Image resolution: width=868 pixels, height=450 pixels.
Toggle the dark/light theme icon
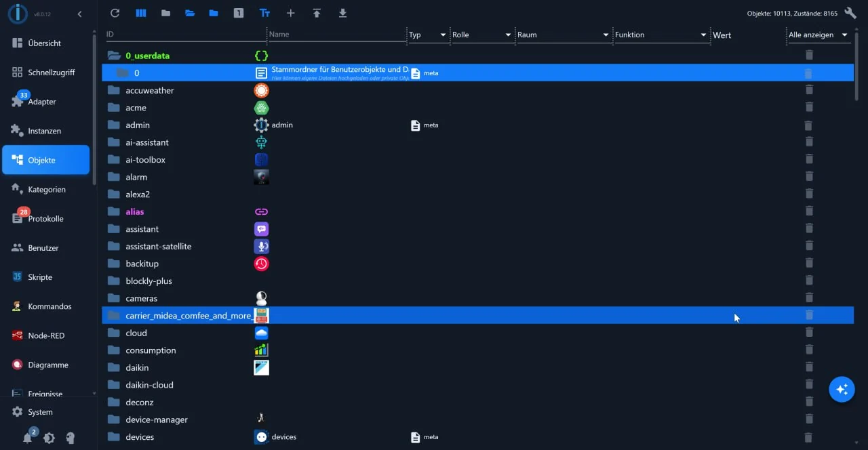(49, 438)
